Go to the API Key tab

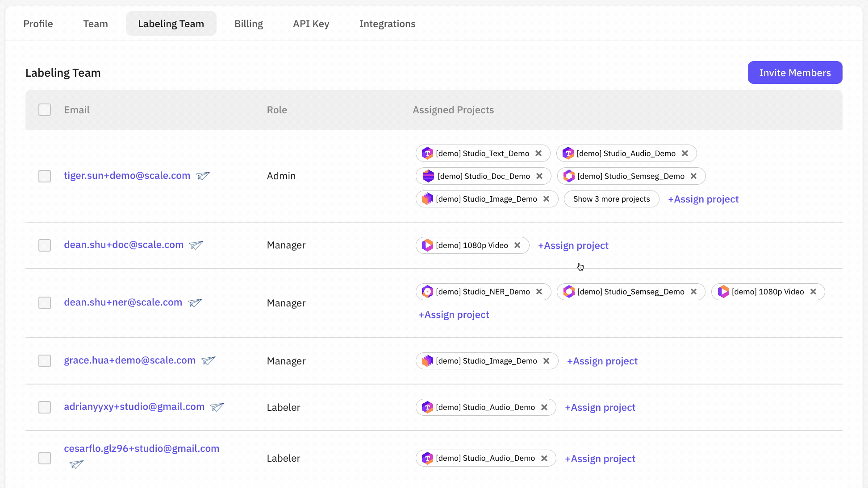point(311,24)
